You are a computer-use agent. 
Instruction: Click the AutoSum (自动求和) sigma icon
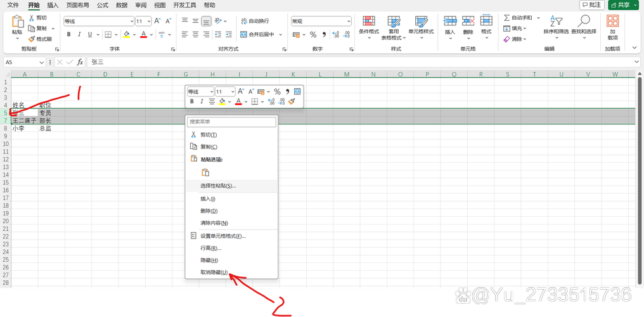coord(506,18)
